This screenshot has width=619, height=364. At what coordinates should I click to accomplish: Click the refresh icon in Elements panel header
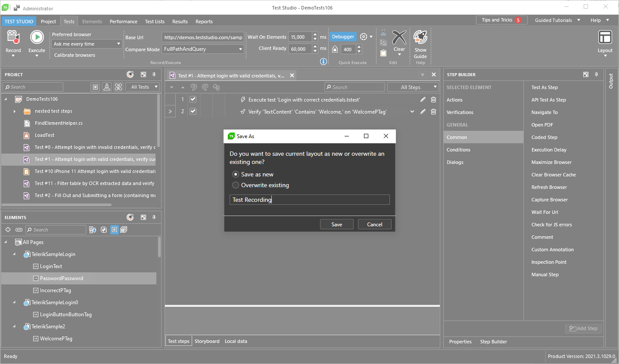[x=130, y=217]
